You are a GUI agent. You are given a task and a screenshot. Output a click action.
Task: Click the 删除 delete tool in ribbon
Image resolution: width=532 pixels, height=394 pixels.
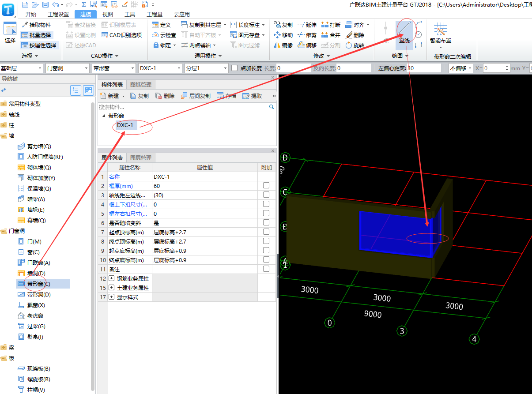[x=355, y=35]
